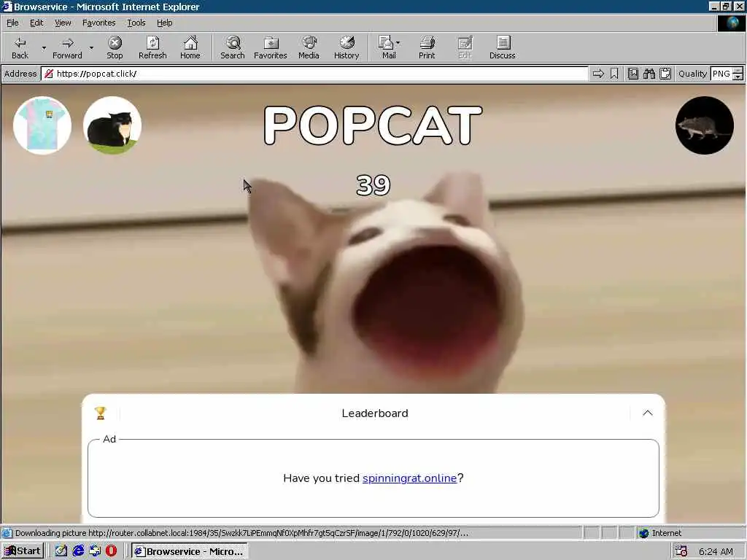
Task: Open the spinningrat.online link
Action: tap(410, 478)
